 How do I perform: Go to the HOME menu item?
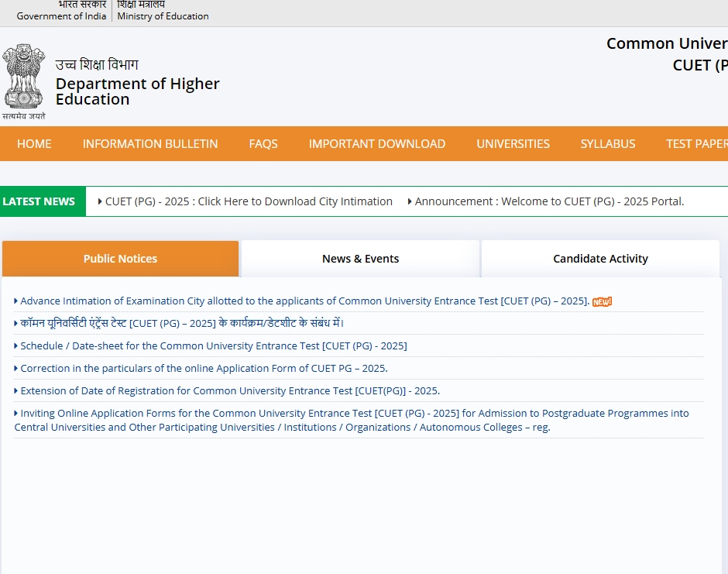(34, 144)
